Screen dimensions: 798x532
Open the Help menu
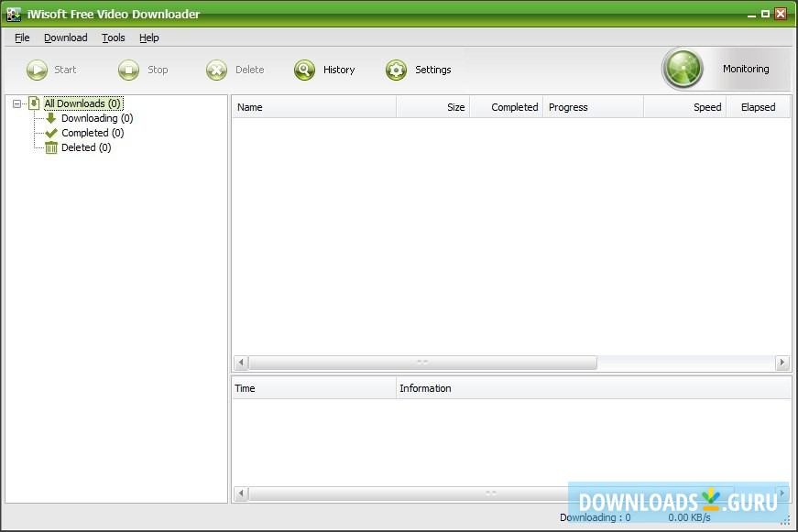click(149, 38)
